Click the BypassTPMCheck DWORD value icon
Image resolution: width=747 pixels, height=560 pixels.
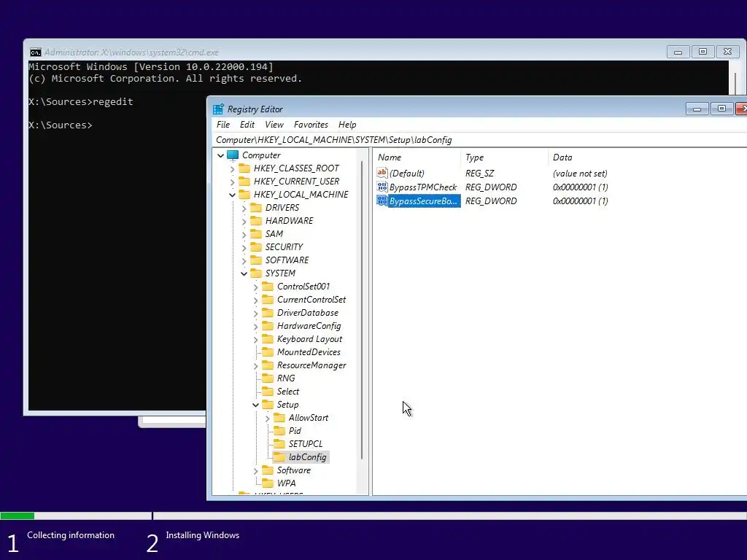pos(382,187)
